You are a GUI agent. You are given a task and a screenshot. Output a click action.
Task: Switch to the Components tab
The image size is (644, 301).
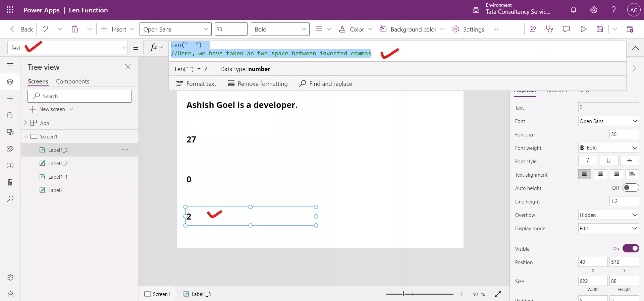coord(72,81)
